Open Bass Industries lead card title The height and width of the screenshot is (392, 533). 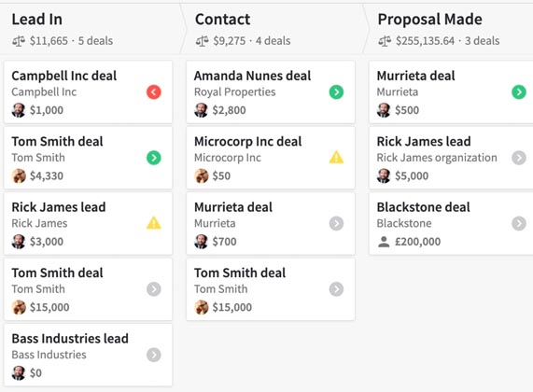[x=70, y=338]
